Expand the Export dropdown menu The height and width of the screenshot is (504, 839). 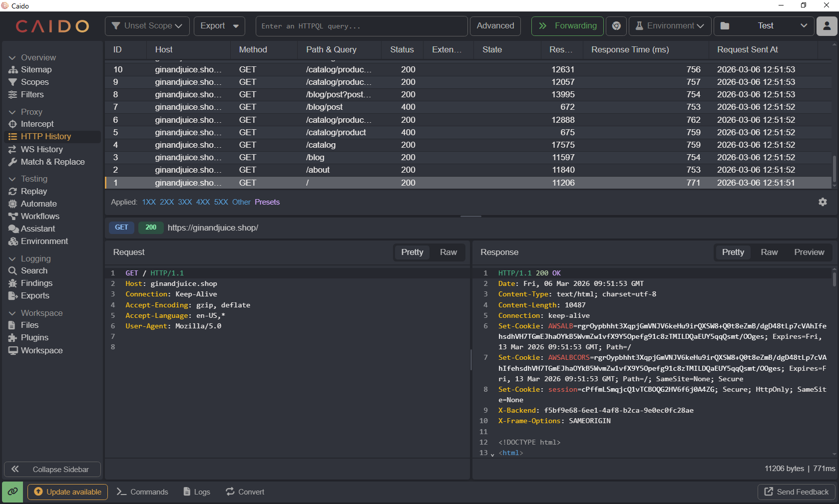click(219, 26)
